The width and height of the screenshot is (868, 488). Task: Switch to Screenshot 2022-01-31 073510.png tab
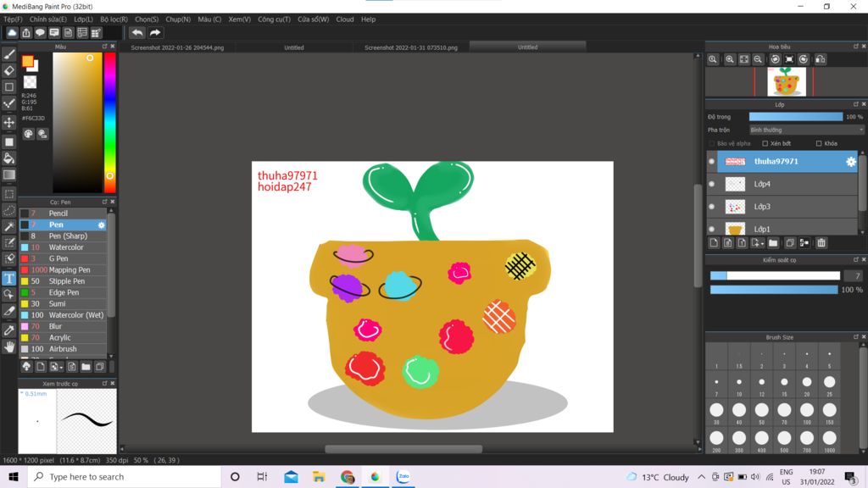411,47
